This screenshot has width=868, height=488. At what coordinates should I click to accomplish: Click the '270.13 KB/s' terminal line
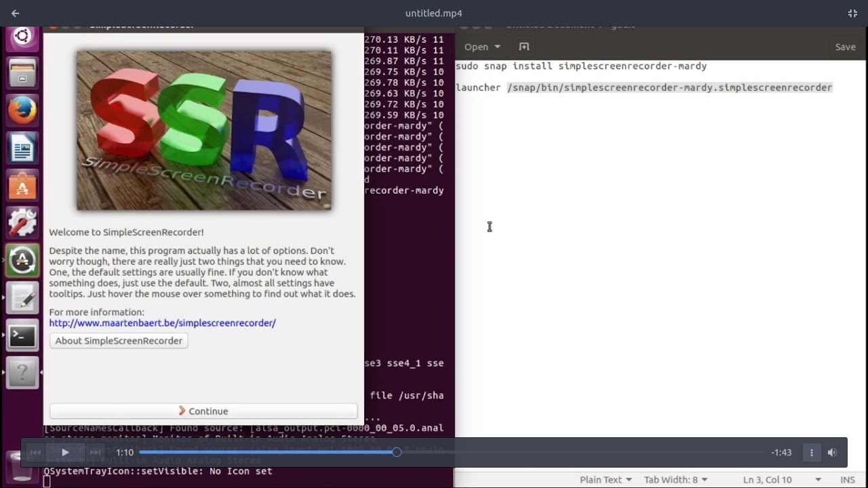point(404,39)
